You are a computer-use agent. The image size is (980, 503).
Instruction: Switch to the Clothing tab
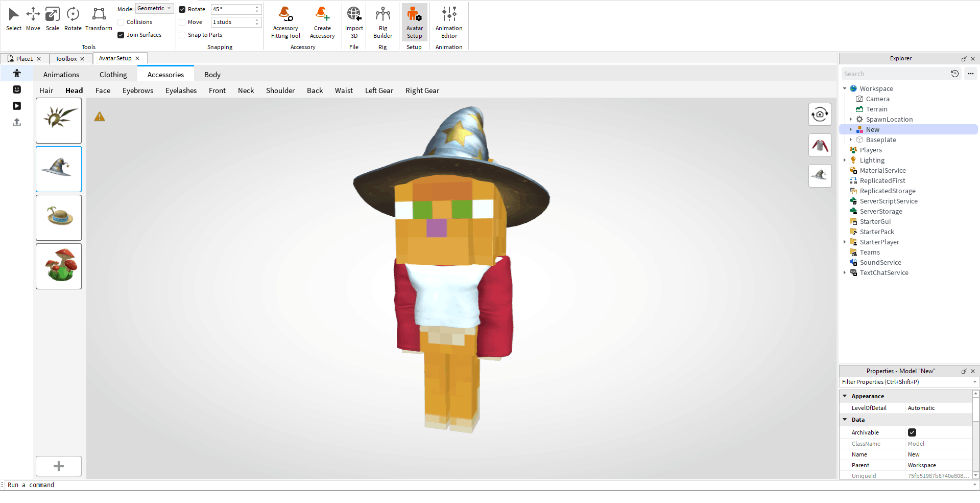coord(113,75)
